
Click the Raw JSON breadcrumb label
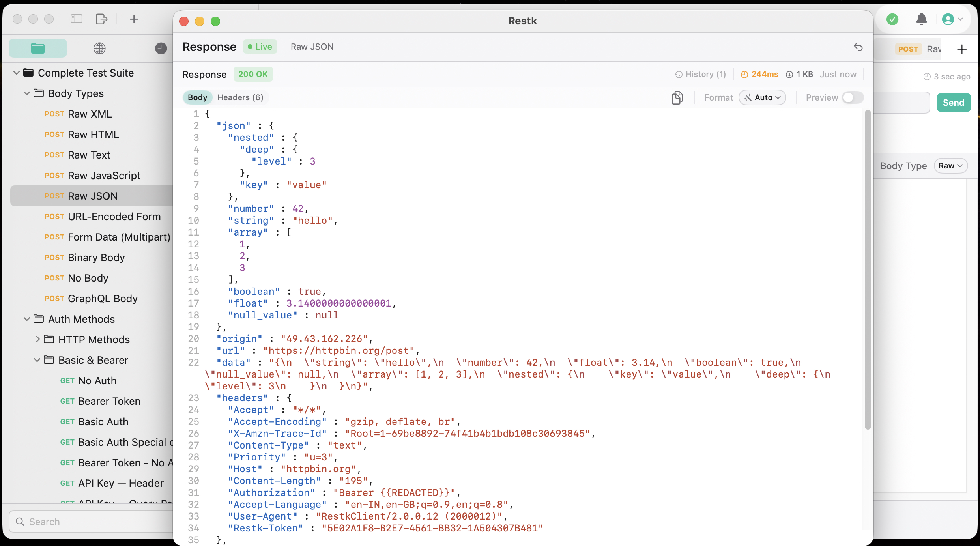[312, 47]
